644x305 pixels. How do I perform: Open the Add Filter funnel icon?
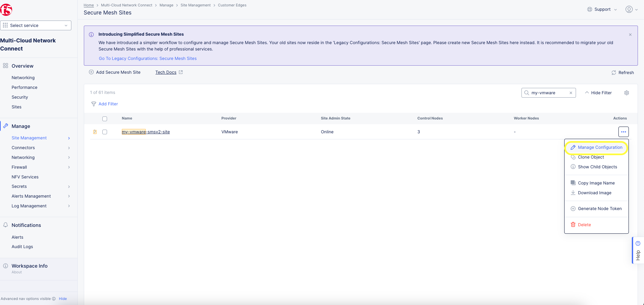[x=94, y=104]
